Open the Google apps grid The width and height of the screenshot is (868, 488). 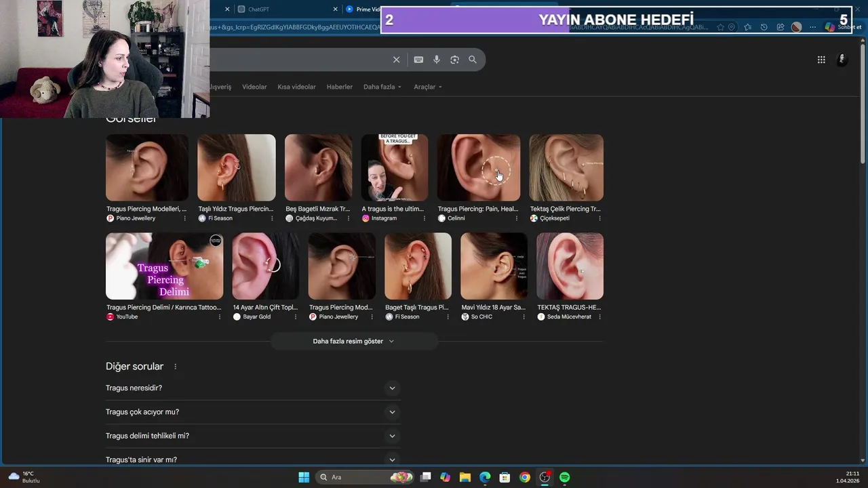(x=821, y=60)
